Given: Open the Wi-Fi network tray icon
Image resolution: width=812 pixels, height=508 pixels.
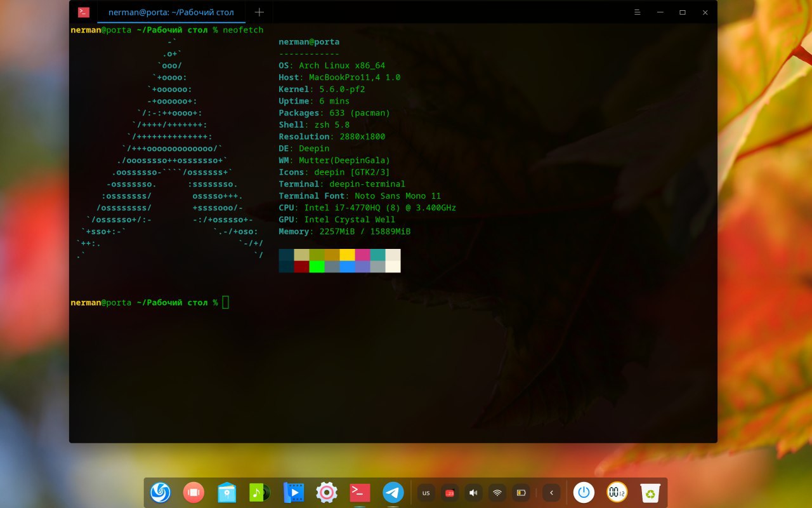Looking at the screenshot, I should click(x=497, y=493).
